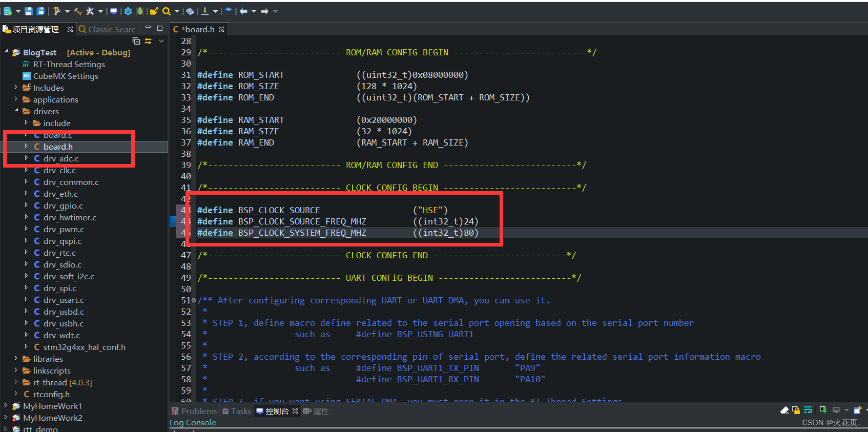Viewport: 868px width, 432px height.
Task: Close the *board.h editor tab
Action: (221, 29)
